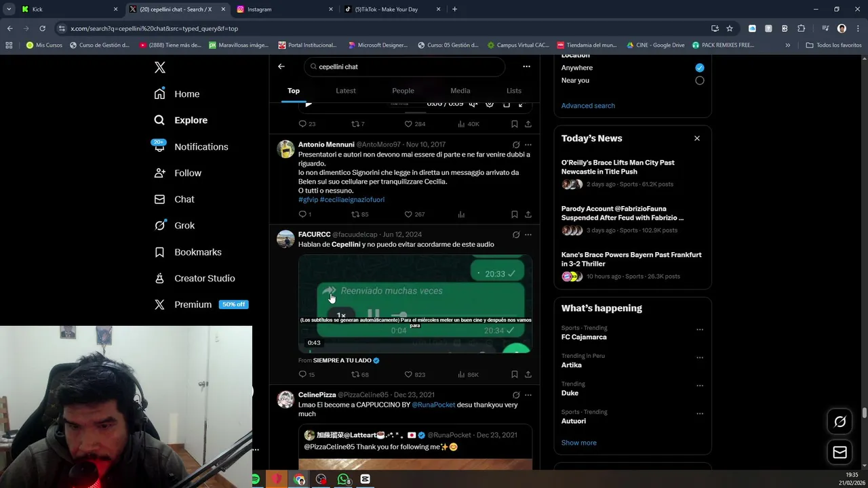This screenshot has height=488, width=868.
Task: Switch to Instagram browser tab
Action: click(285, 9)
